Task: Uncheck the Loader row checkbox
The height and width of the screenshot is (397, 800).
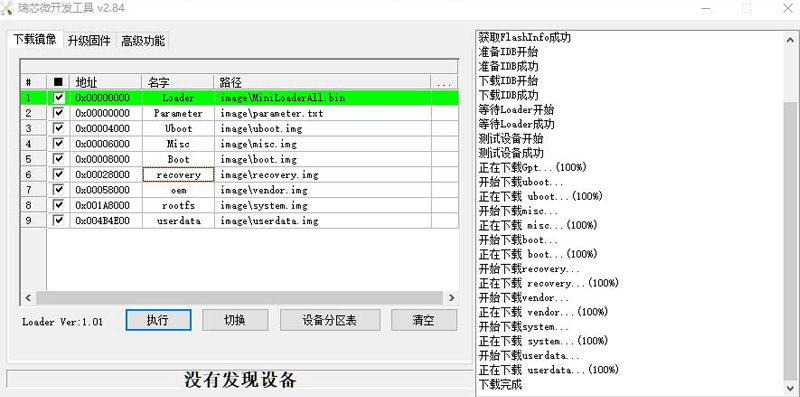Action: 59,97
